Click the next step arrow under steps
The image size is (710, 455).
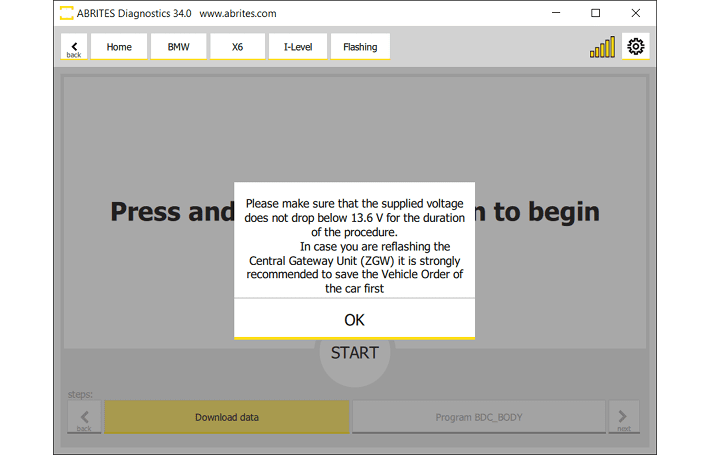point(623,417)
